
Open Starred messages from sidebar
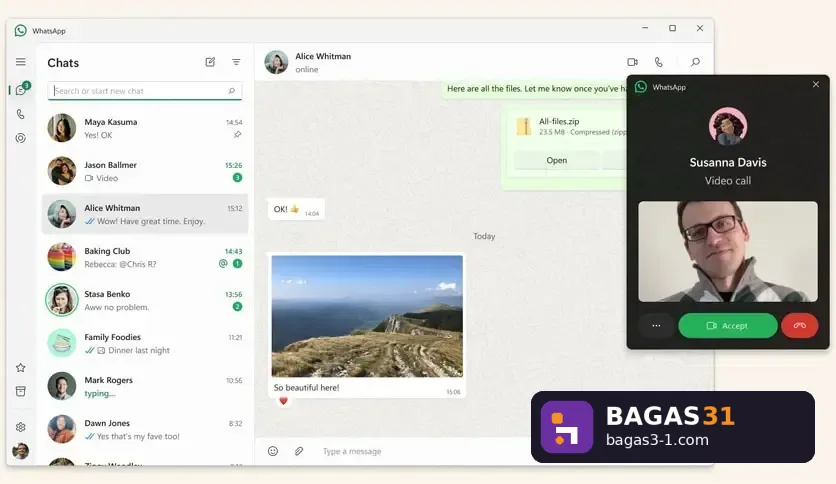[21, 367]
